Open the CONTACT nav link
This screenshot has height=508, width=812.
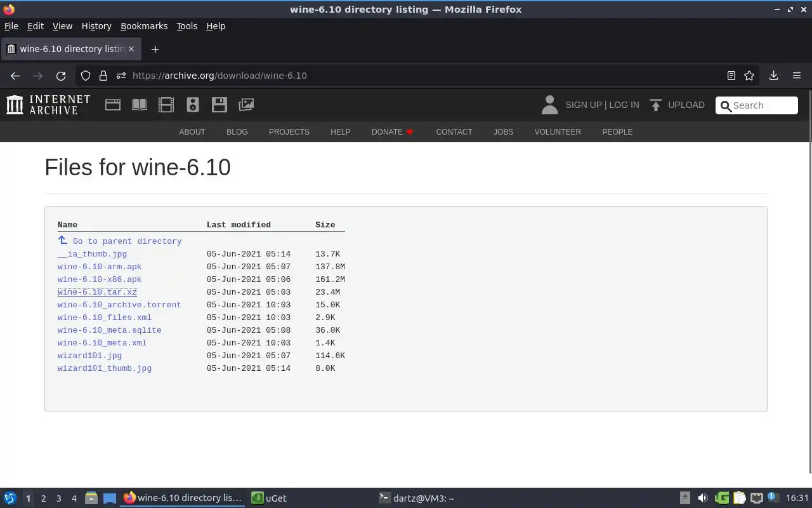click(x=454, y=132)
